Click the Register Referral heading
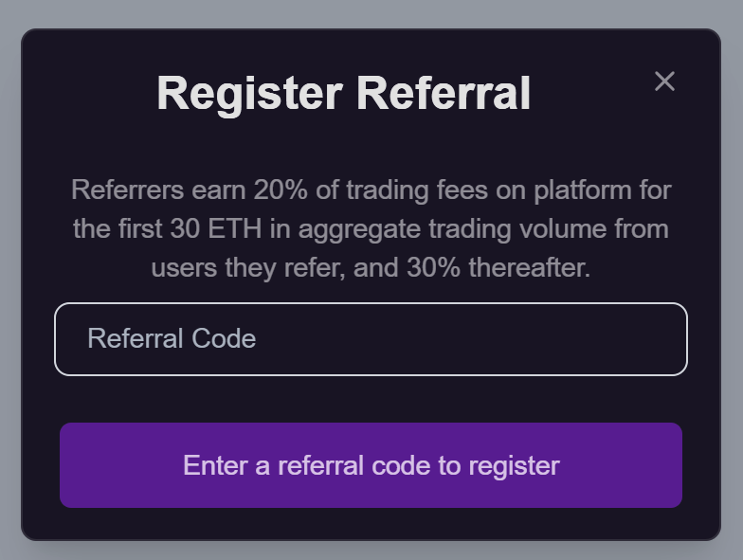 343,94
